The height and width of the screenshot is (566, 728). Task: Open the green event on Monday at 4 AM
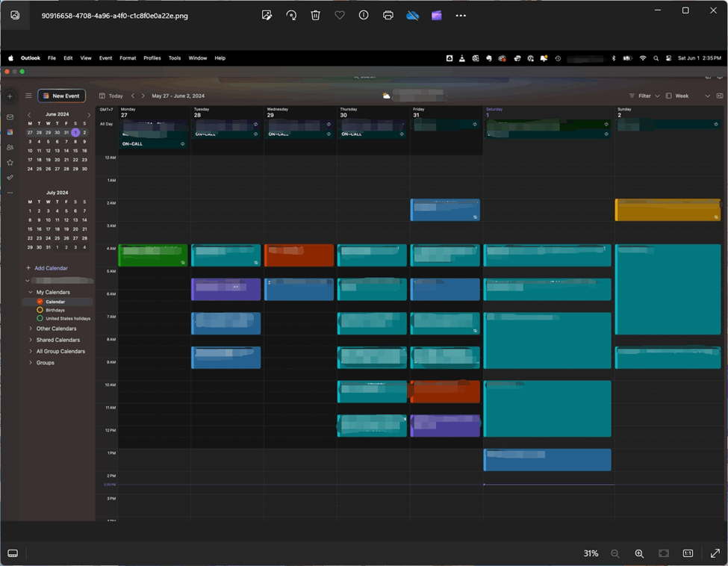pyautogui.click(x=153, y=255)
